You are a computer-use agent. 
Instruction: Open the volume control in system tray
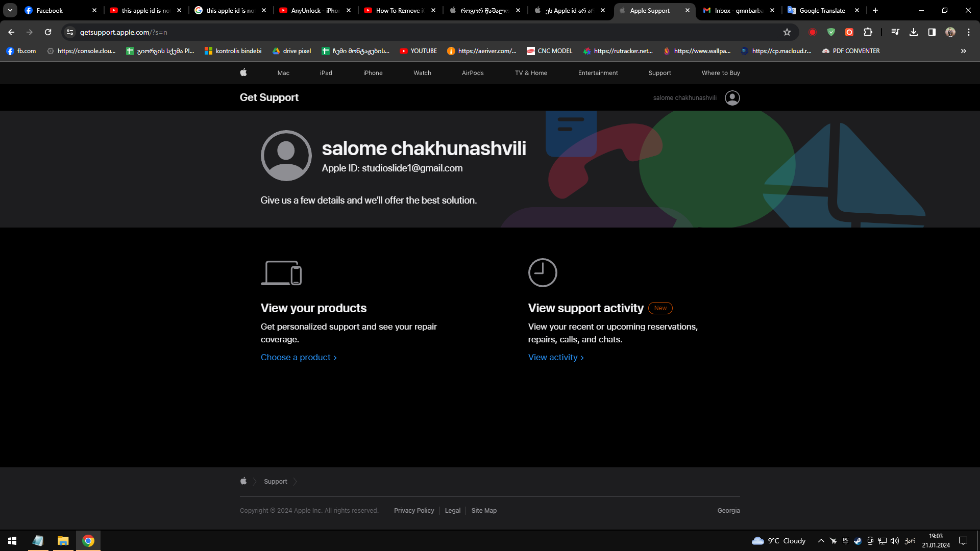895,541
